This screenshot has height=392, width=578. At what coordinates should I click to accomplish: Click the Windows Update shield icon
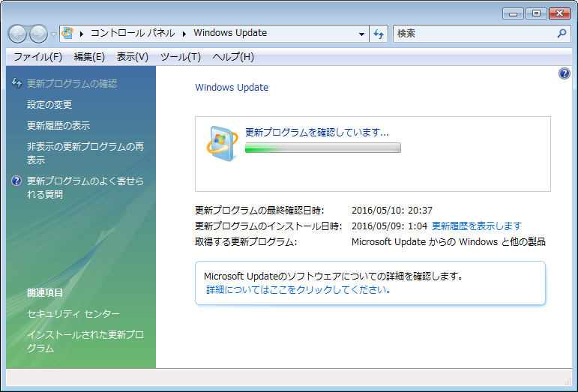[223, 144]
